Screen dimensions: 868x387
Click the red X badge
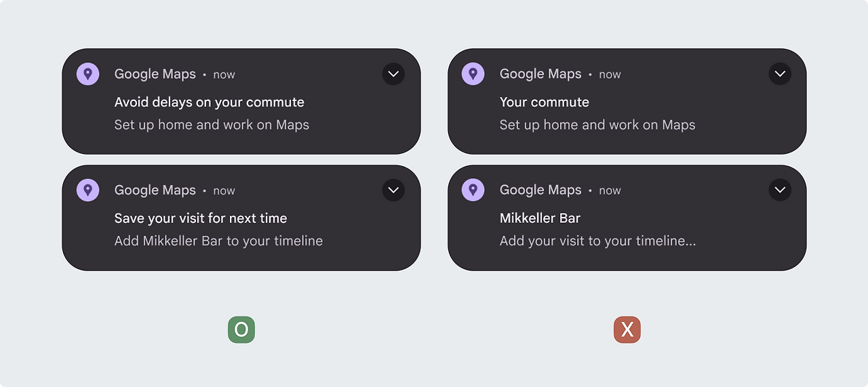click(x=627, y=330)
